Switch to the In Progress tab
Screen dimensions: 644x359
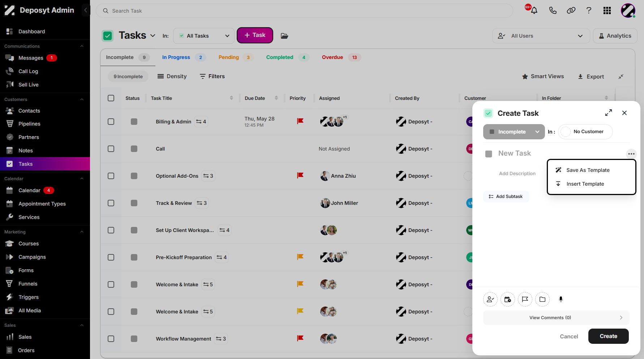[184, 57]
